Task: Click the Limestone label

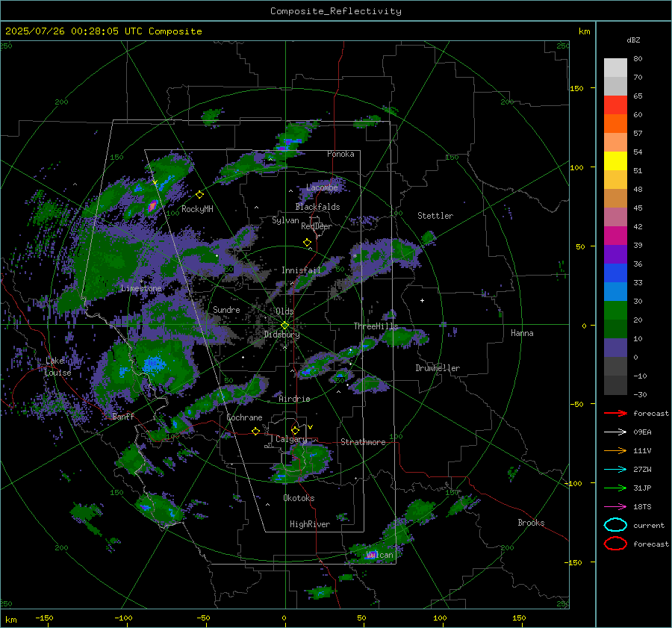Action: pos(141,288)
